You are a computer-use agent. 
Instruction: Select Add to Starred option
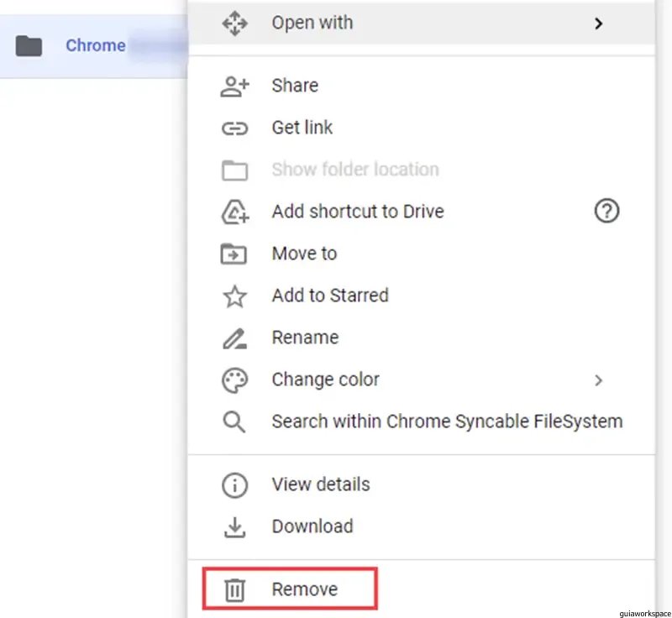[x=422, y=296]
